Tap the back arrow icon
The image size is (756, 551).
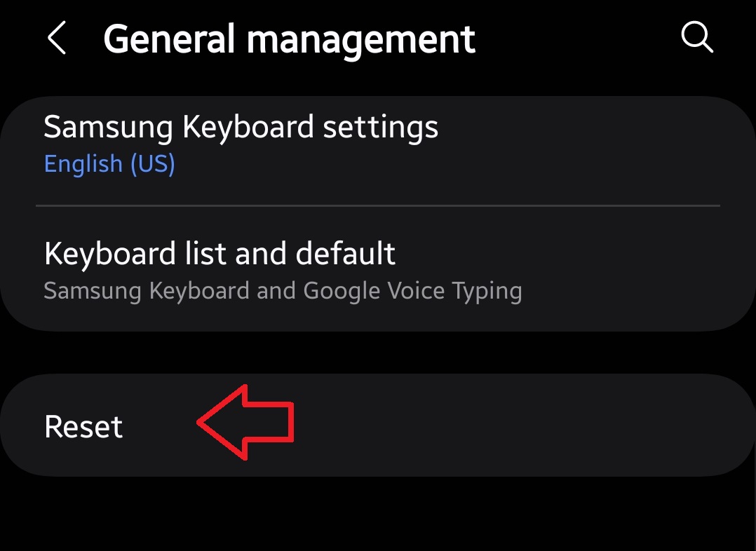tap(57, 38)
